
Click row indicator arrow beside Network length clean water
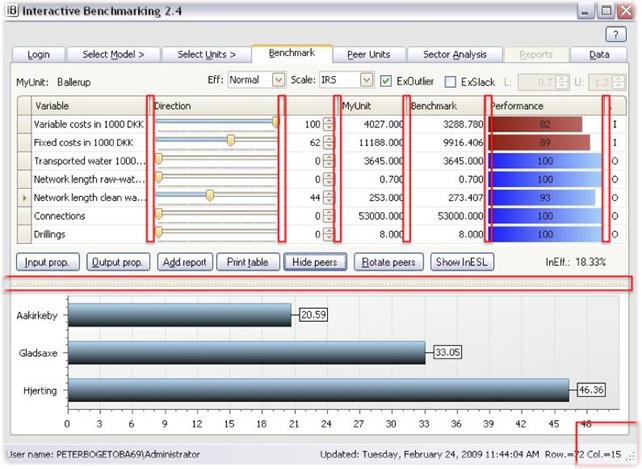point(24,198)
